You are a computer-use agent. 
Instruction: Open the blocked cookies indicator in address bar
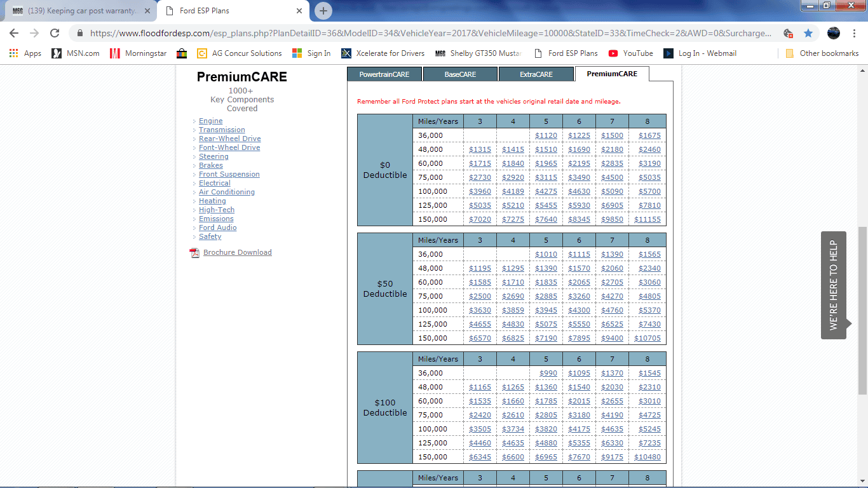point(788,33)
